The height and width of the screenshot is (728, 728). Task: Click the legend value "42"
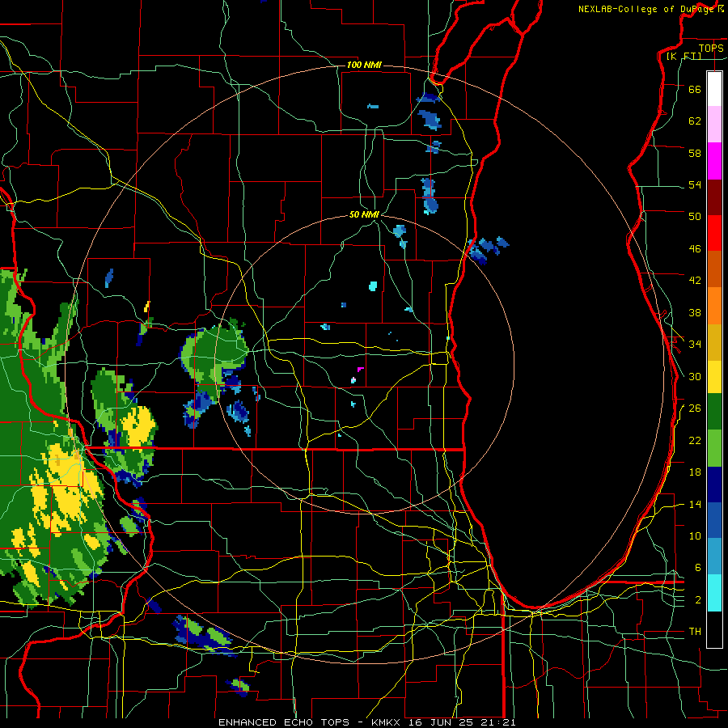point(695,281)
